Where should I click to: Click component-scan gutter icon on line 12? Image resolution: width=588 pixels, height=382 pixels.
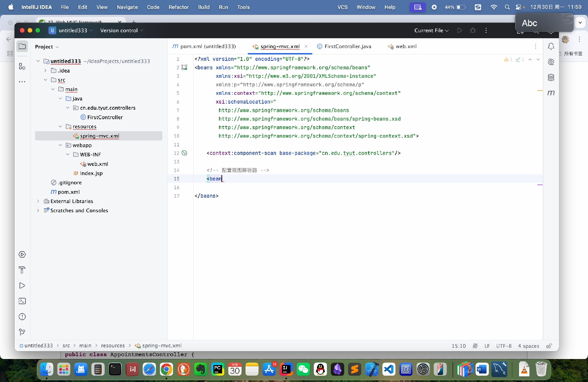184,153
